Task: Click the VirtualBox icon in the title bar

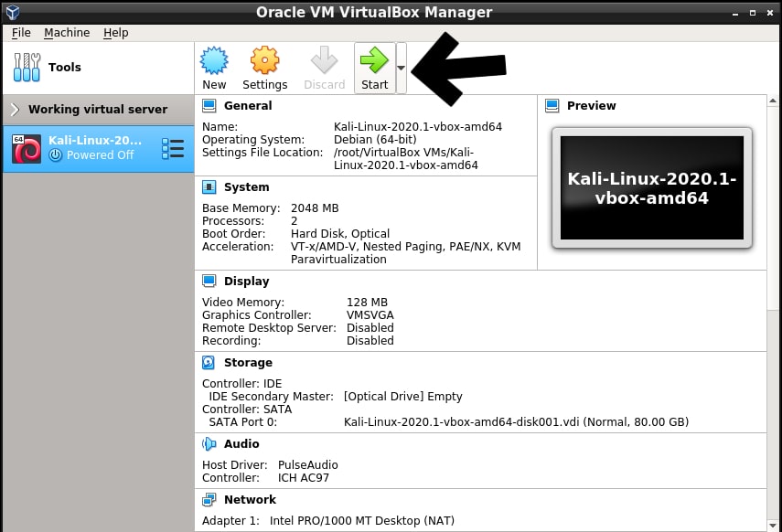Action: pos(13,12)
